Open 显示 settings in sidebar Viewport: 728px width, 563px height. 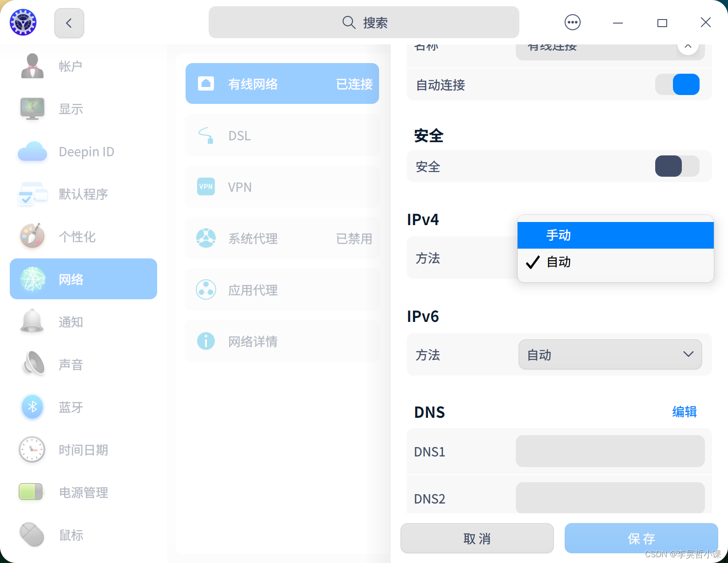(83, 109)
